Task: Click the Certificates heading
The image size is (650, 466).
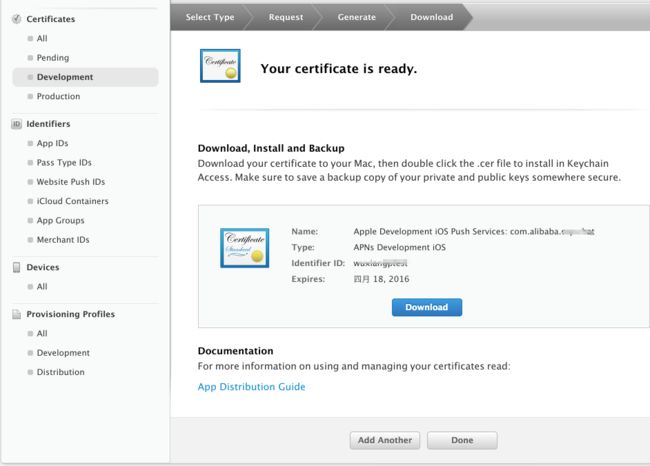Action: pos(51,19)
